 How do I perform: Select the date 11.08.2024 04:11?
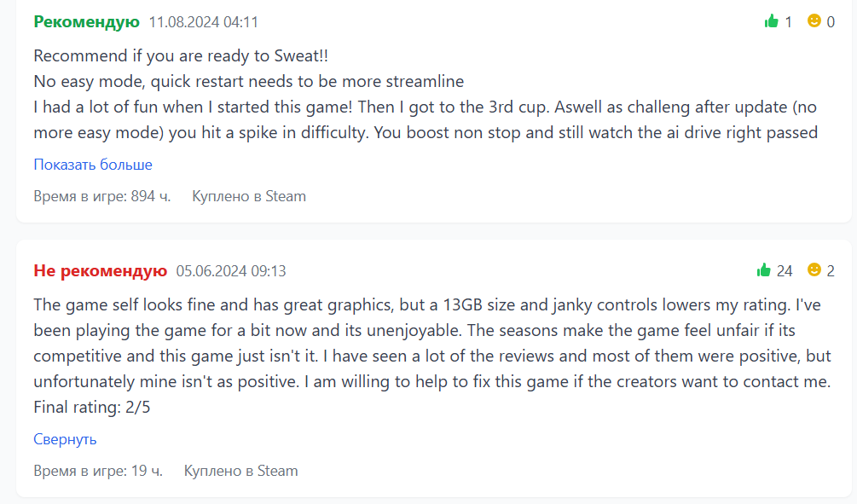[203, 22]
